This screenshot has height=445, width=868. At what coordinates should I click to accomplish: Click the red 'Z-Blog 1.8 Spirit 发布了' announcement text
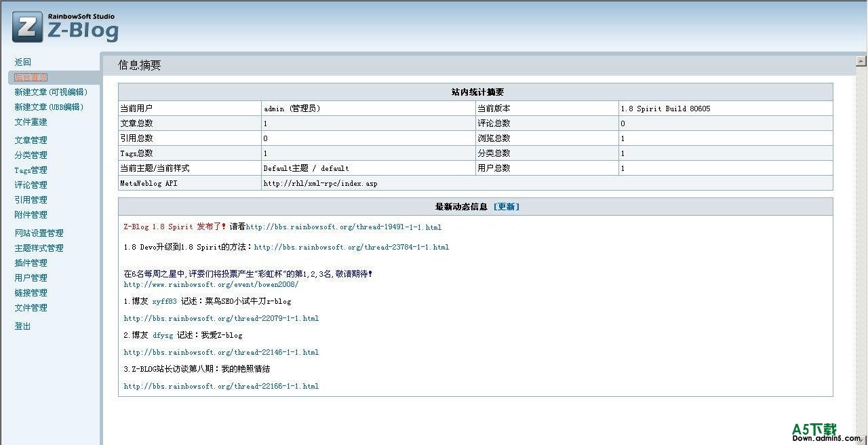point(175,227)
